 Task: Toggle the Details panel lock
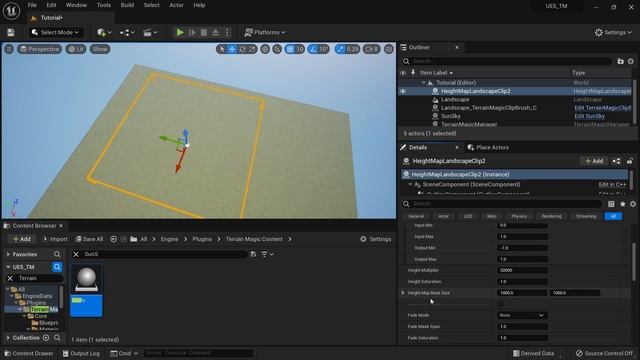point(630,161)
